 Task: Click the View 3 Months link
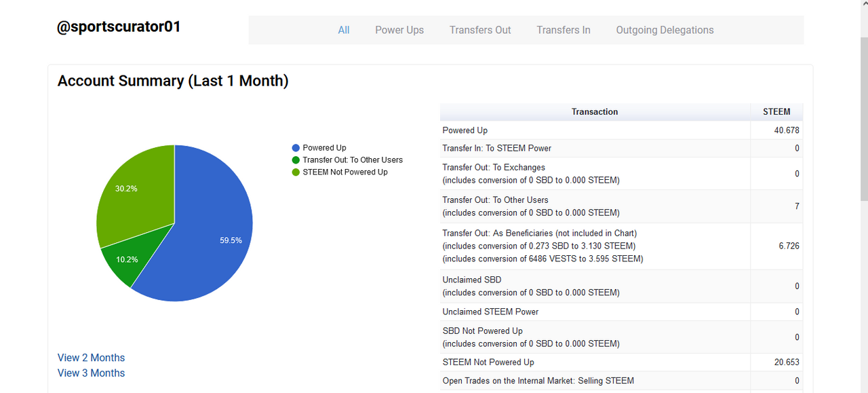[92, 373]
